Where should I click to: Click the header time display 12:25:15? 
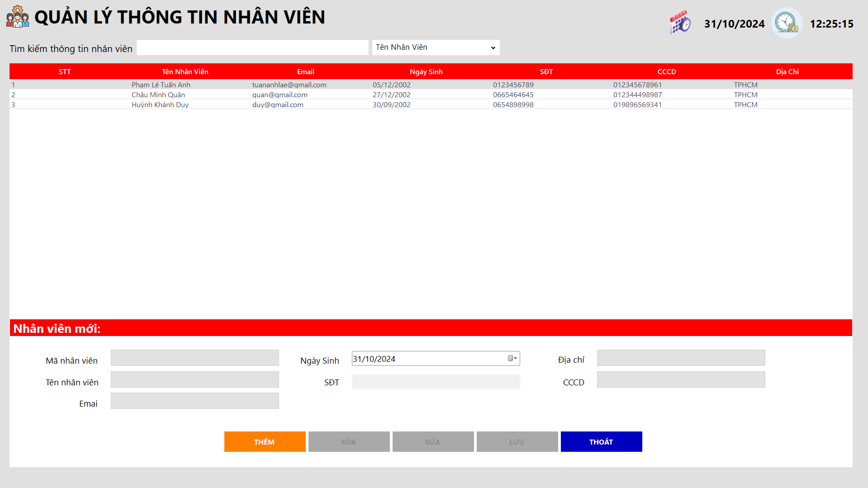(832, 24)
